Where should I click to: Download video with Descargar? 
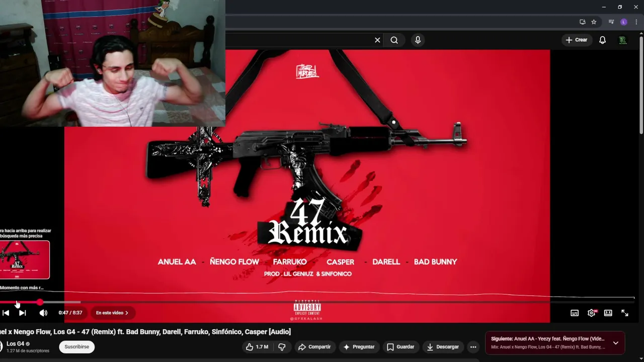(443, 347)
